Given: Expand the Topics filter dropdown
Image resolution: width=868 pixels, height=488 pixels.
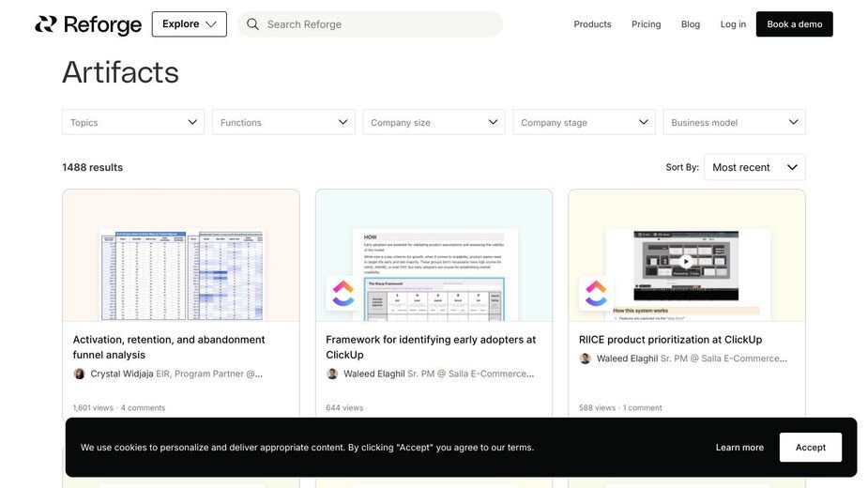Looking at the screenshot, I should coord(133,122).
